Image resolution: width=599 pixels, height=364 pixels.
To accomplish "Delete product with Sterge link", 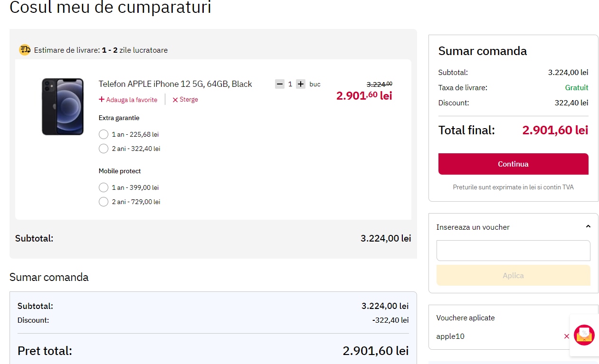I will point(185,100).
